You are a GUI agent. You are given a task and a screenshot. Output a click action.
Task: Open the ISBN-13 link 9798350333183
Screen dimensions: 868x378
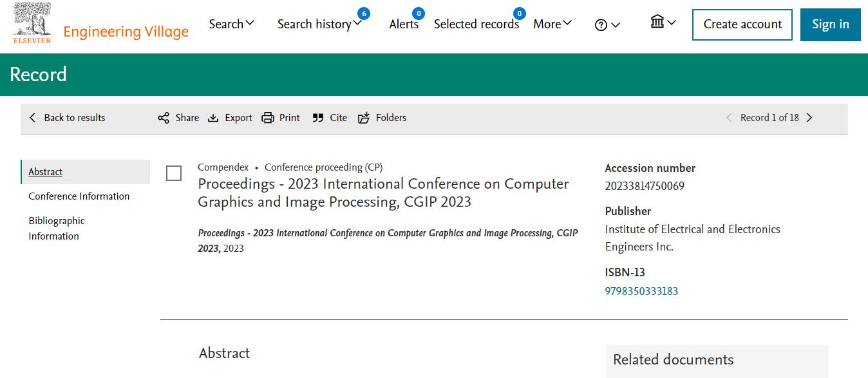641,291
